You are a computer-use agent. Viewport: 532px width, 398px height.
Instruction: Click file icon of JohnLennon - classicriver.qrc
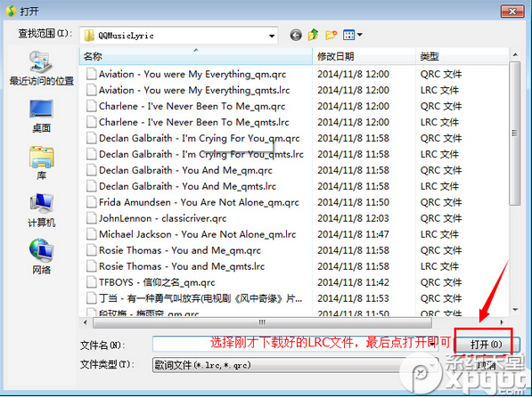[91, 218]
